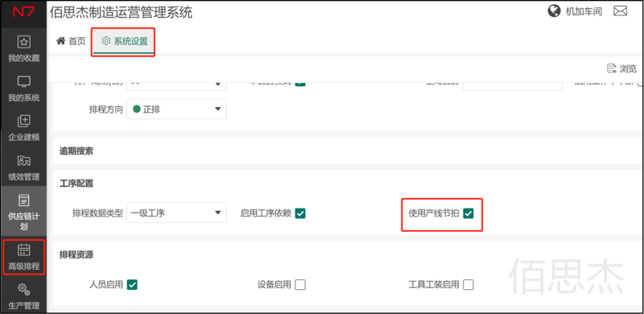644x314 pixels.
Task: Click the 佰思杰制造运营管理系统 title
Action: pyautogui.click(x=122, y=12)
